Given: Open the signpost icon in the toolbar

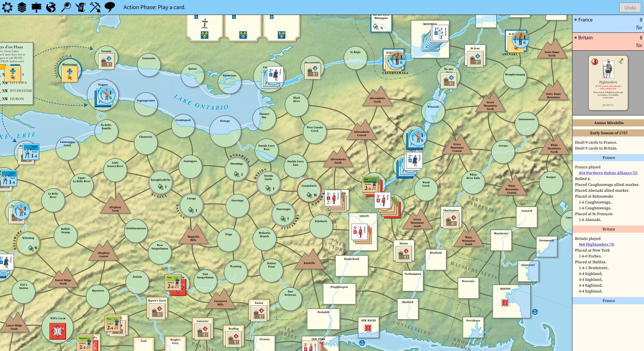Looking at the screenshot, I should (36, 7).
